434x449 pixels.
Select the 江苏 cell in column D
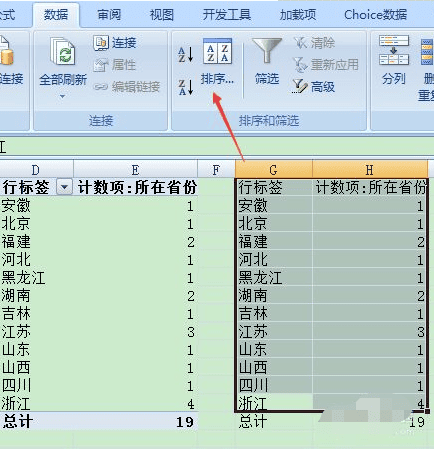pos(37,331)
